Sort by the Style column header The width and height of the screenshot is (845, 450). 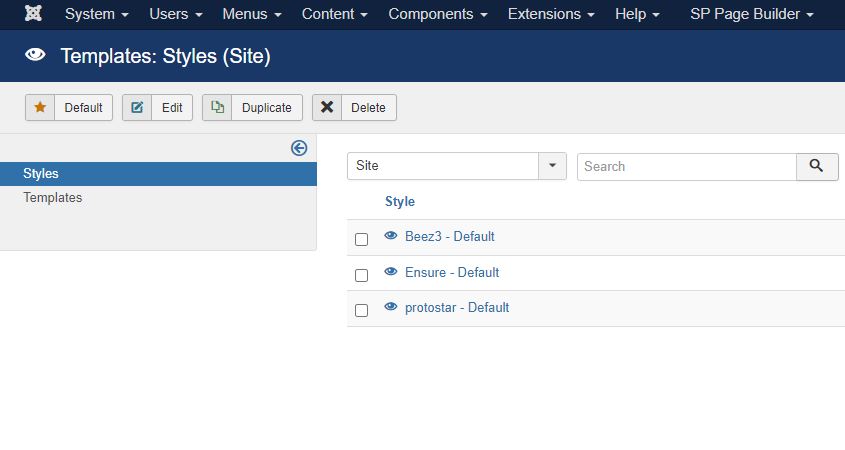(400, 202)
